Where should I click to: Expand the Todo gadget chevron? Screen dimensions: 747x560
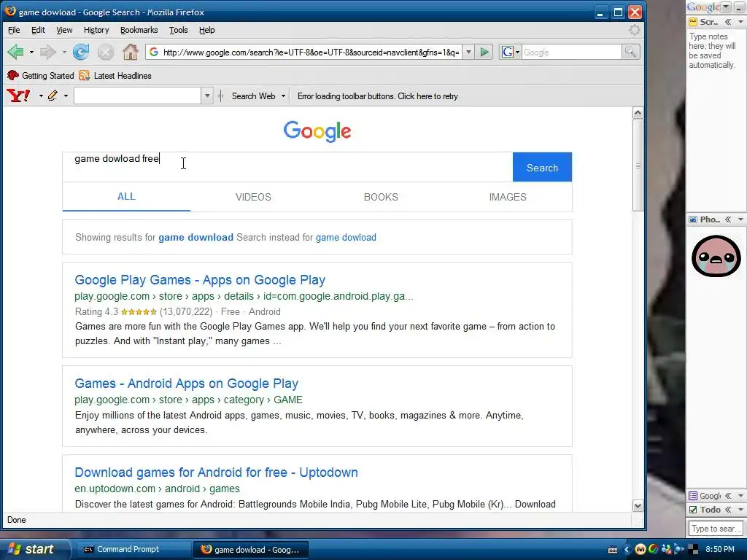[728, 510]
